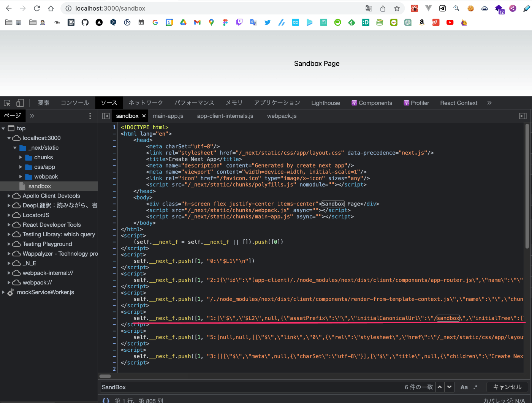The width and height of the screenshot is (532, 403).
Task: Show more DevTools tabs chevron
Action: (489, 103)
